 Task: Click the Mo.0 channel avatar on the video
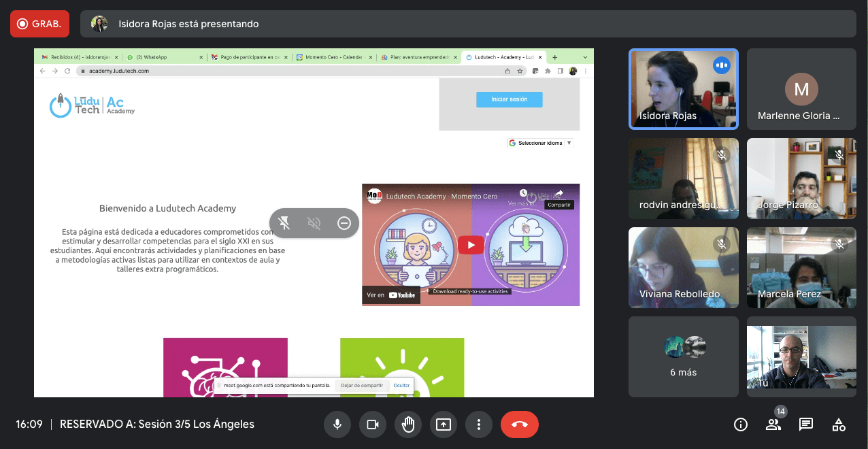pyautogui.click(x=375, y=197)
